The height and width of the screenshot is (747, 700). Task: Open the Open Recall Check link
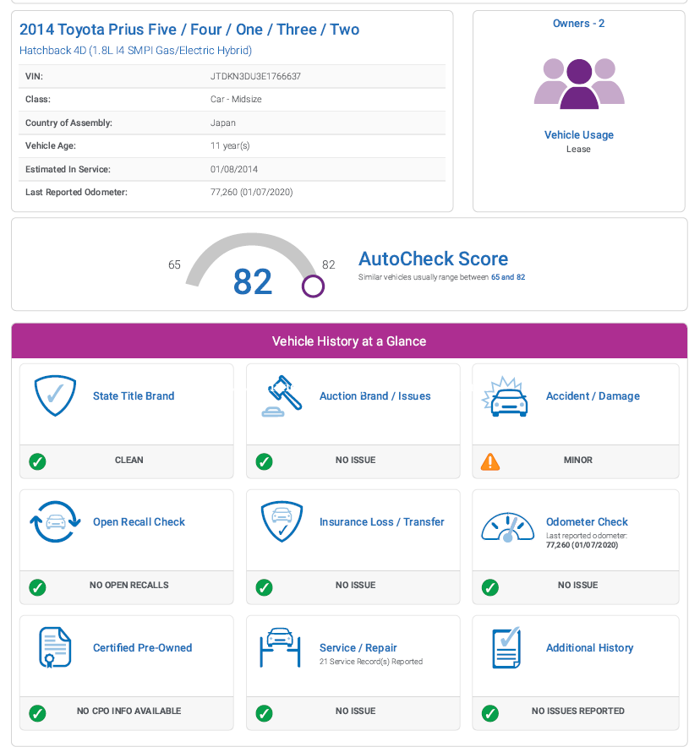click(x=139, y=521)
